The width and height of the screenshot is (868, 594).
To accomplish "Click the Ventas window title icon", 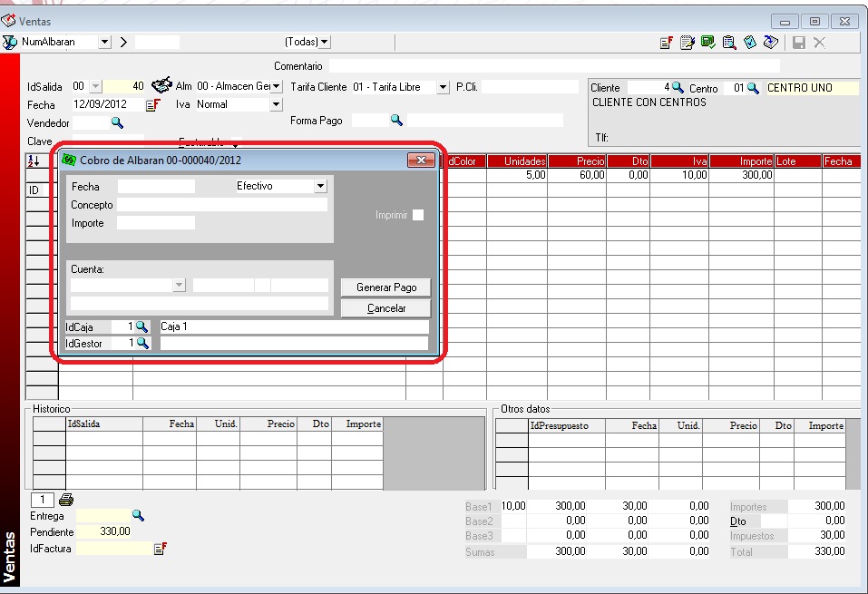I will coord(8,21).
